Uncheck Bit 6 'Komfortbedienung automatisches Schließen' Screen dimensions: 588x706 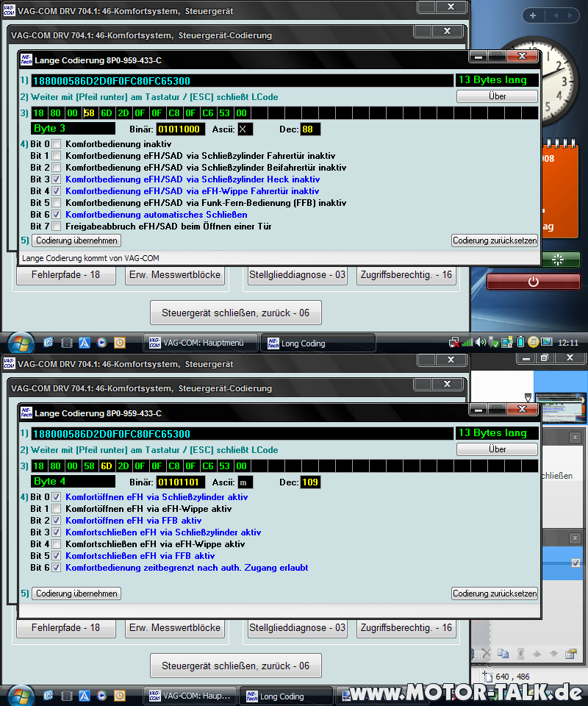pos(57,214)
